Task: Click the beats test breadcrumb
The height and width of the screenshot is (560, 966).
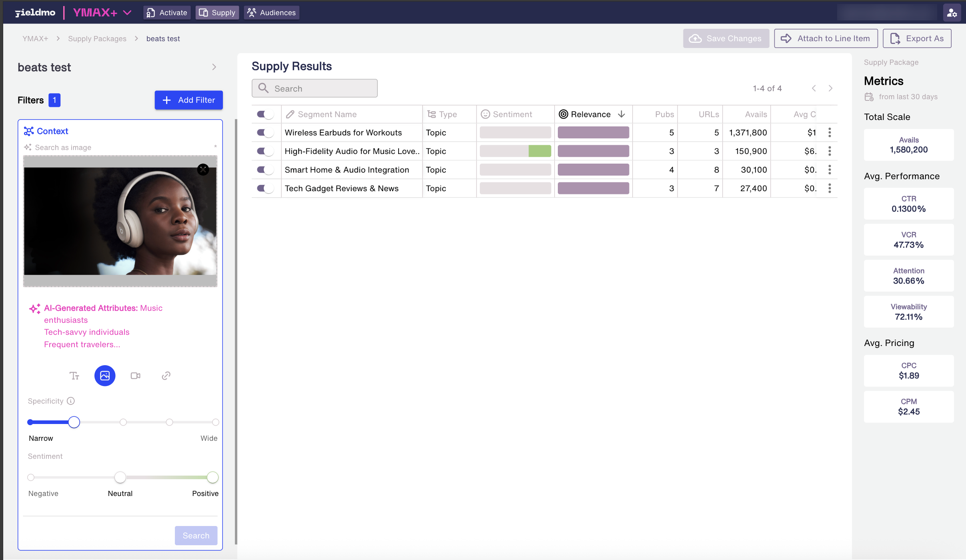Action: click(x=163, y=39)
